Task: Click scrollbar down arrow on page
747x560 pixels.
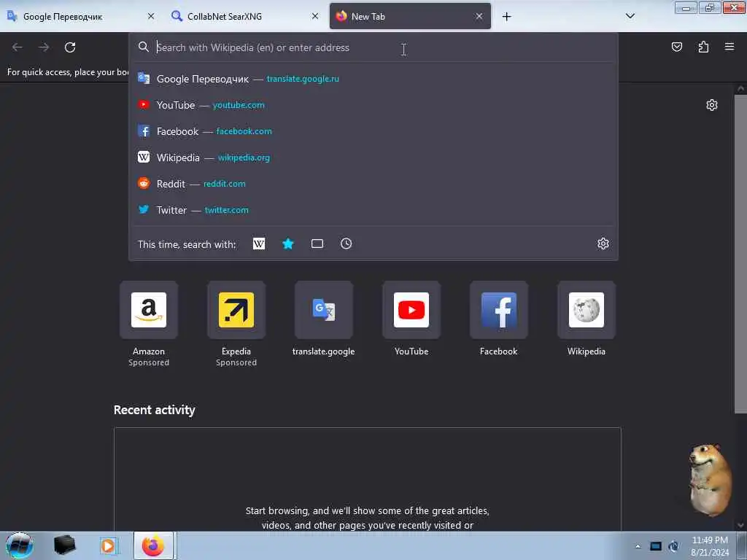Action: click(x=740, y=525)
